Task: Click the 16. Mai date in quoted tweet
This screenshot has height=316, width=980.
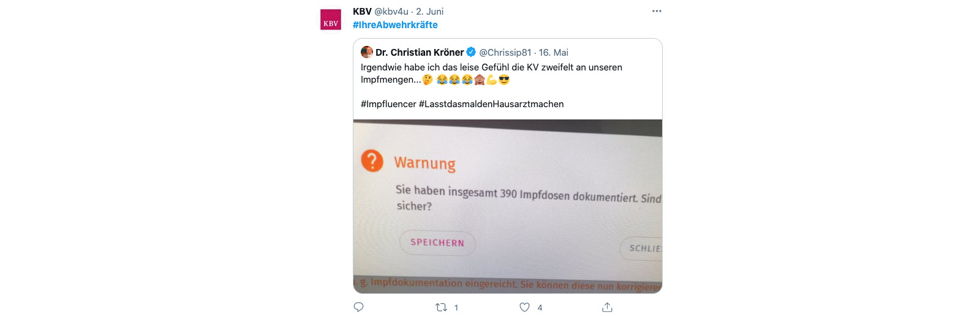Action: 554,53
